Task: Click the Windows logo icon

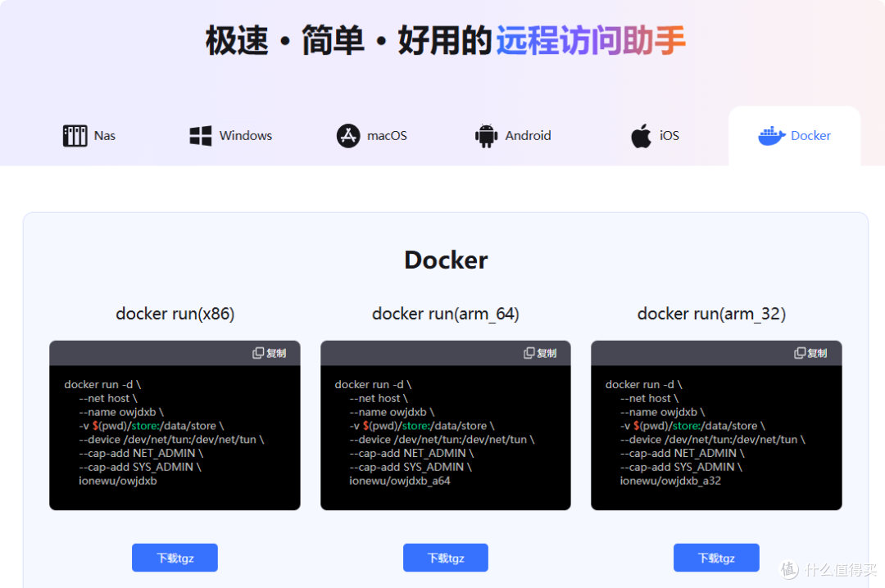Action: pyautogui.click(x=201, y=135)
